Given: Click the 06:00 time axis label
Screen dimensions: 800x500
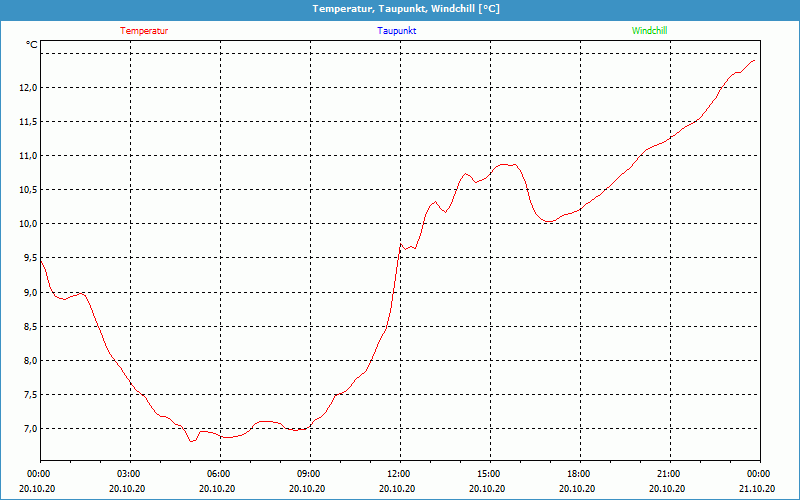Looking at the screenshot, I should 218,474.
